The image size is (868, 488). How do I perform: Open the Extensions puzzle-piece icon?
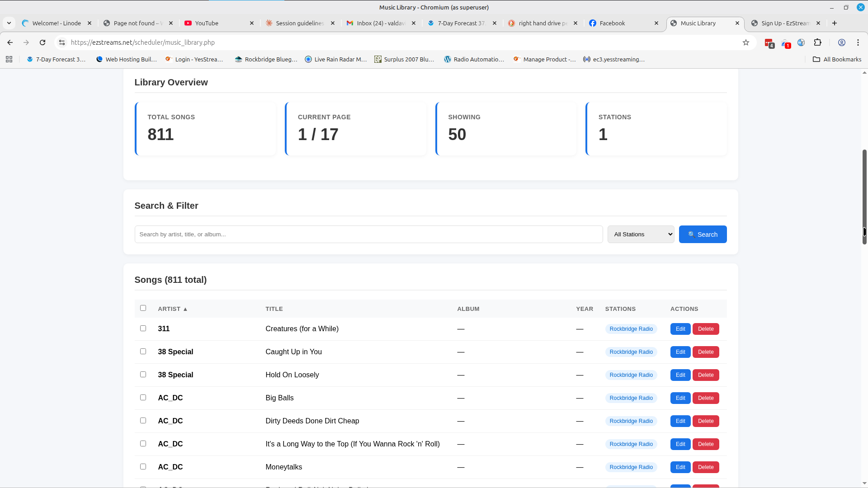click(817, 42)
